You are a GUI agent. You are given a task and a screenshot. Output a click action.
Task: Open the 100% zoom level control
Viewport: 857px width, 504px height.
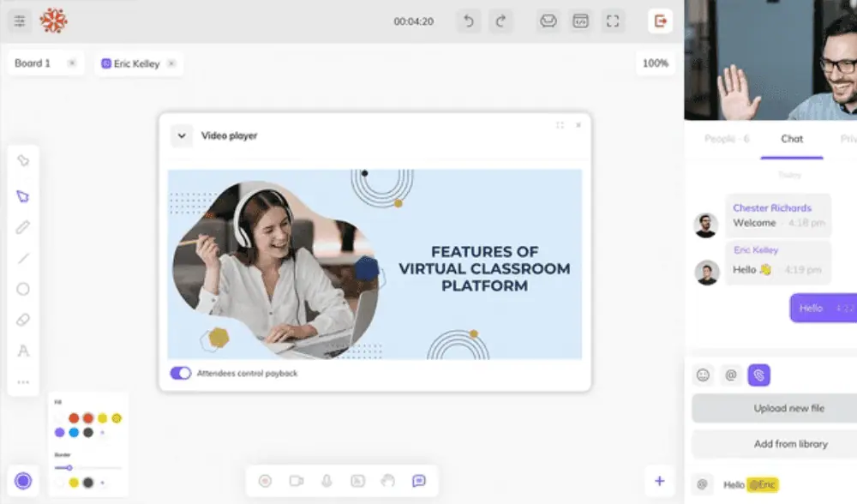(655, 63)
